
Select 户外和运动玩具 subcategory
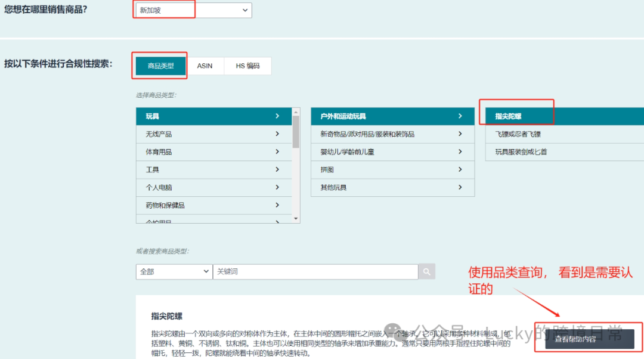pyautogui.click(x=392, y=116)
